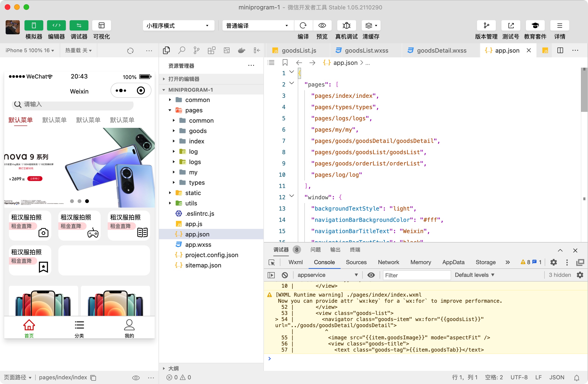Open the Sources devtools tab

pyautogui.click(x=356, y=262)
